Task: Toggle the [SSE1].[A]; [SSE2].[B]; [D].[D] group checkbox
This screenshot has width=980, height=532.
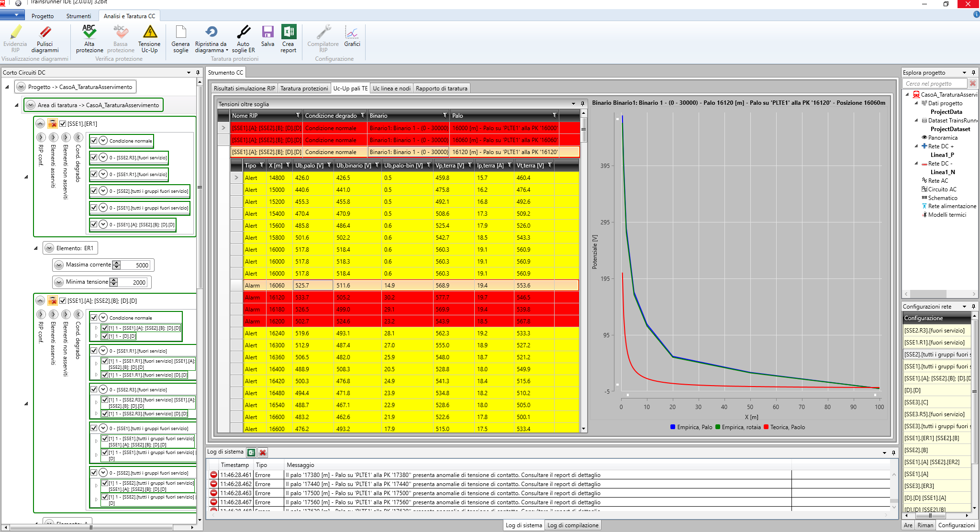Action: pos(63,300)
